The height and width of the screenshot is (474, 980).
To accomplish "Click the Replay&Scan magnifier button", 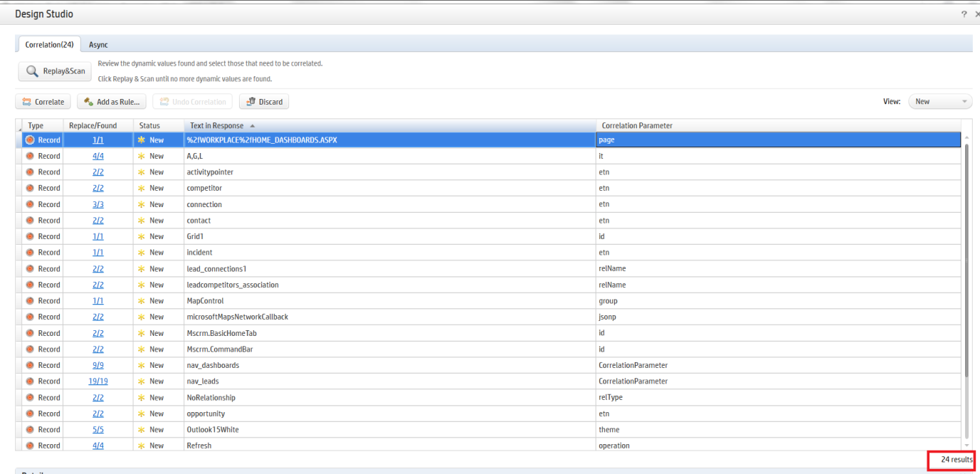I will [55, 71].
